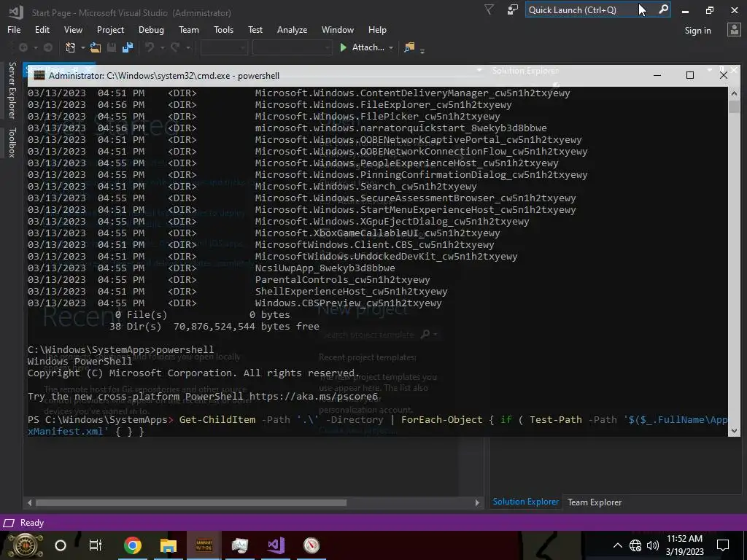Click the Ready status bar icon
The height and width of the screenshot is (560, 747).
click(8, 523)
